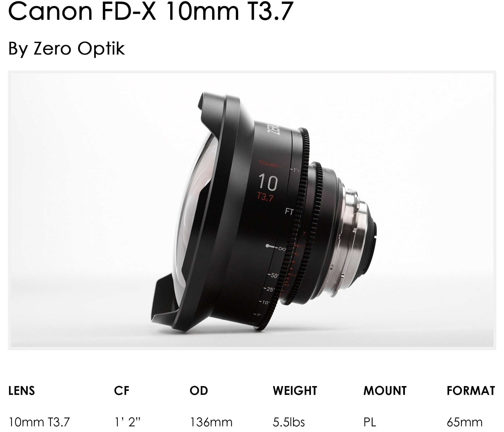Click the MOUNT column header

point(385,391)
